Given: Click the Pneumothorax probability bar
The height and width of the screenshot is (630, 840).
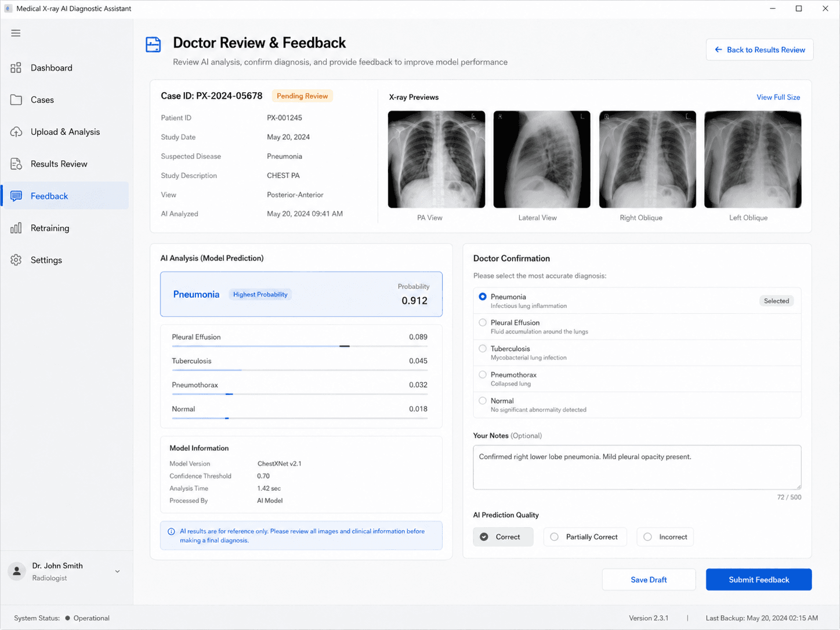Looking at the screenshot, I should point(299,394).
